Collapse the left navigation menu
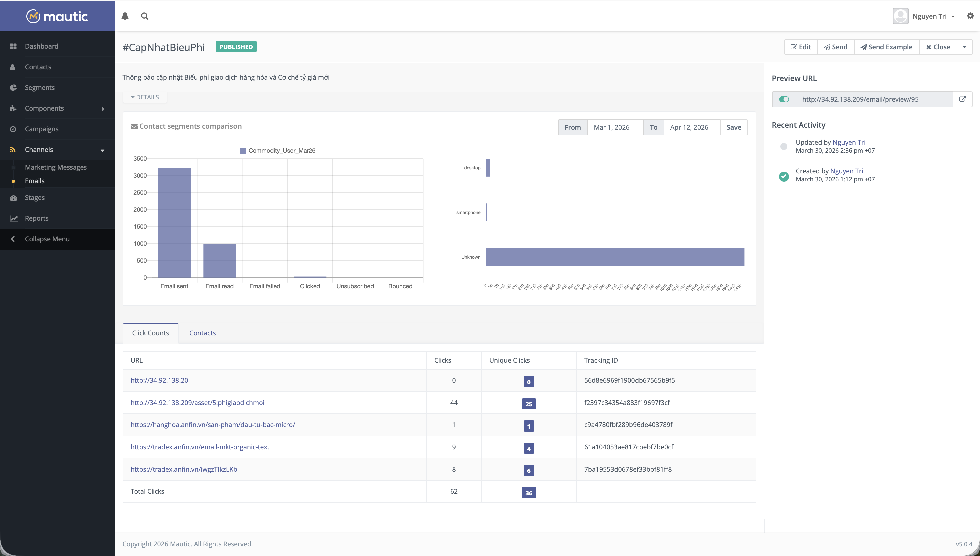This screenshot has height=556, width=980. [x=47, y=239]
